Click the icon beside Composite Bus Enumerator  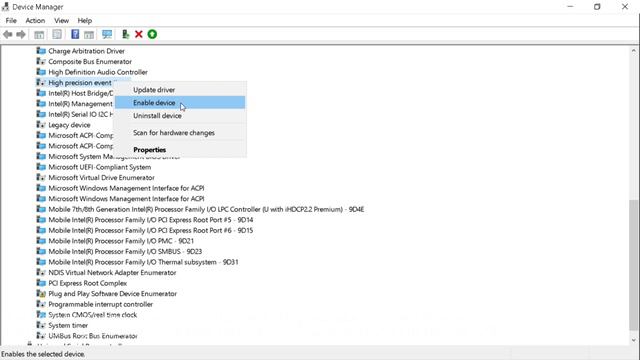point(41,61)
